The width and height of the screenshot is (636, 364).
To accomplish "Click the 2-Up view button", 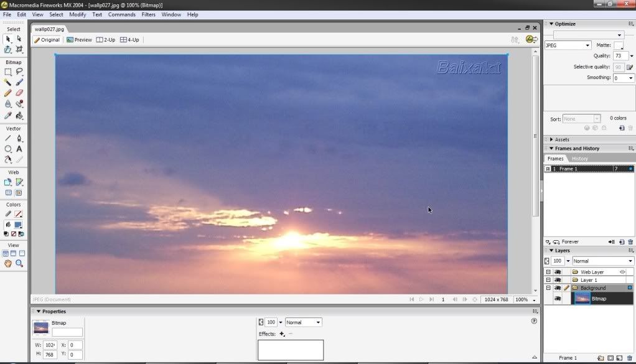I will pyautogui.click(x=105, y=40).
